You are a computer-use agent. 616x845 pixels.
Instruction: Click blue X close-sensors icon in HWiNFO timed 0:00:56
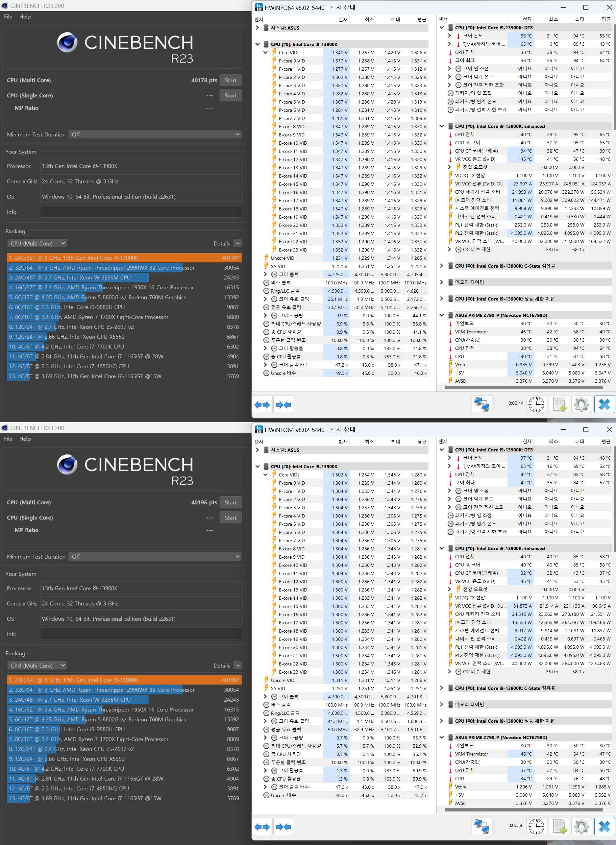pyautogui.click(x=604, y=826)
